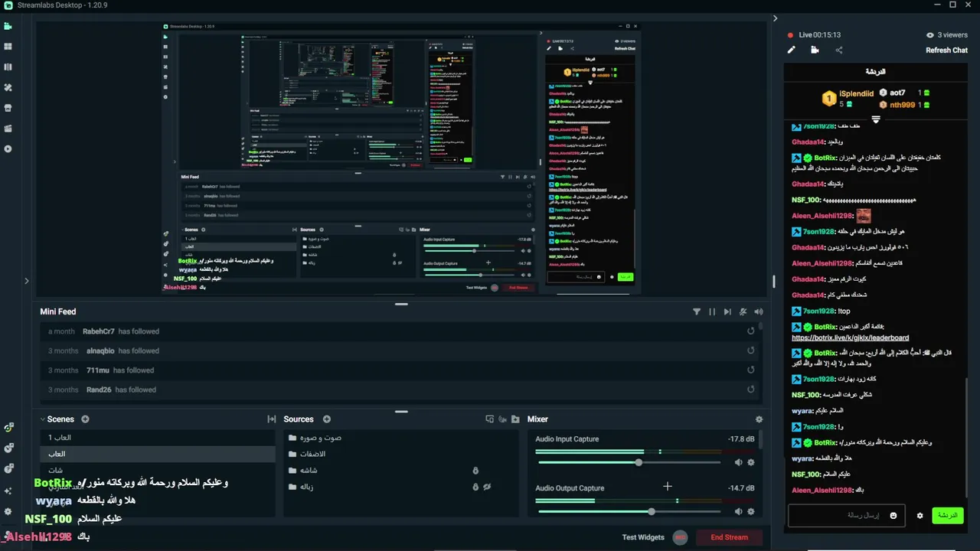Open the botrix.live leaderboard link in chat
This screenshot has height=551, width=980.
[850, 337]
